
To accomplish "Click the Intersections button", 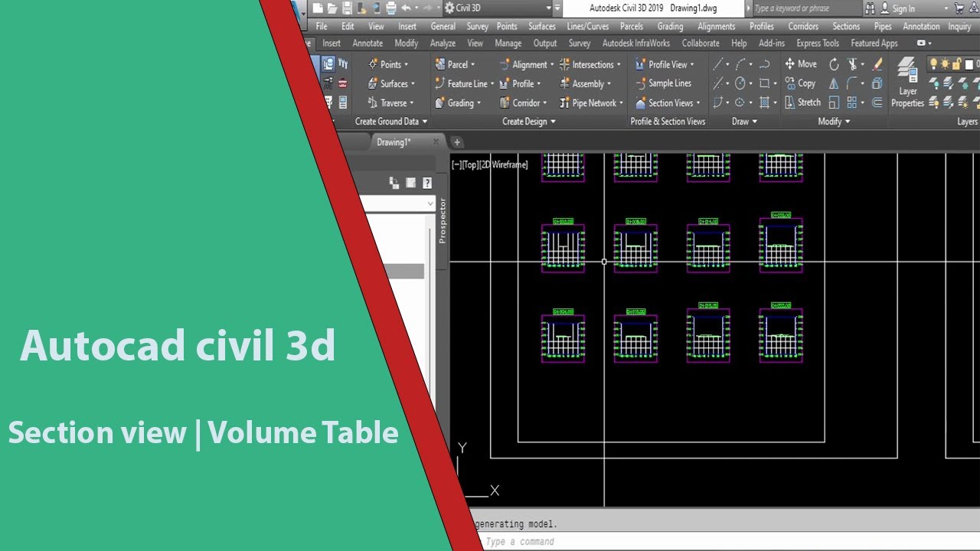I will [x=590, y=64].
